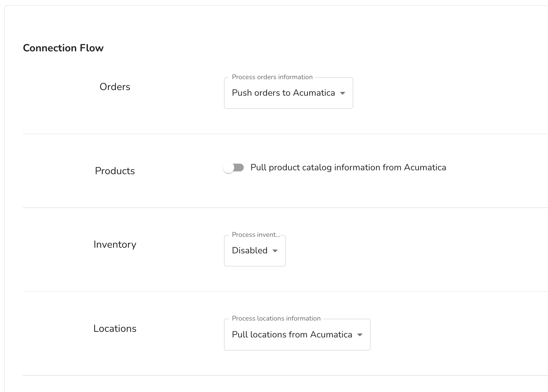Enable the Pull product catalog information switch
This screenshot has width=548, height=392.
234,168
